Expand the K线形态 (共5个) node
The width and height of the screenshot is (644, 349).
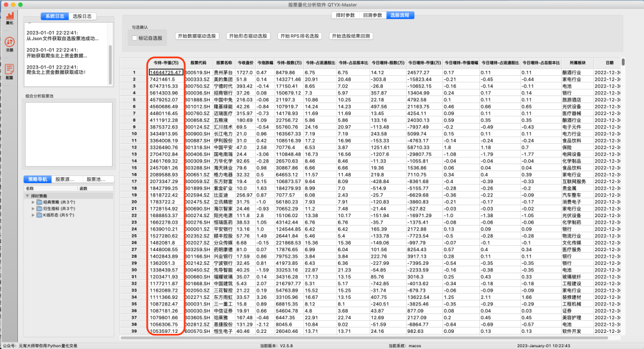[x=33, y=215]
